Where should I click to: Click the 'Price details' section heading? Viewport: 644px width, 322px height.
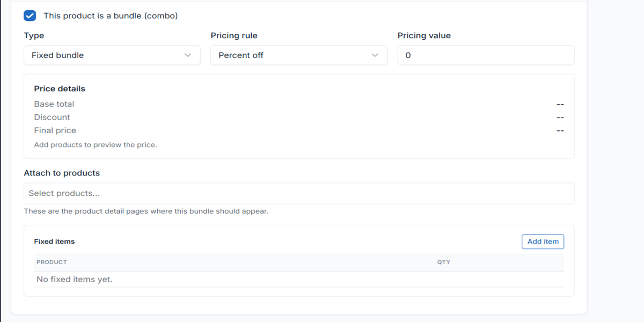coord(60,89)
